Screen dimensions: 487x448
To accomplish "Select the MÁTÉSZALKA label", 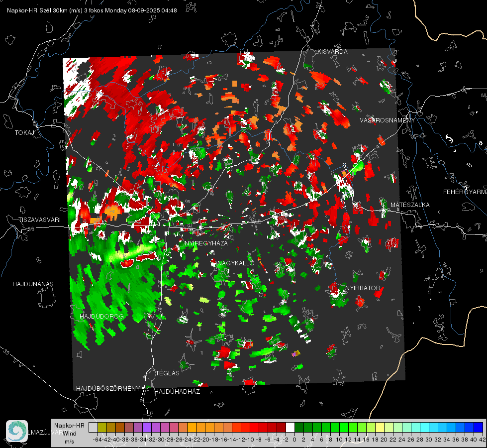I will click(410, 205).
